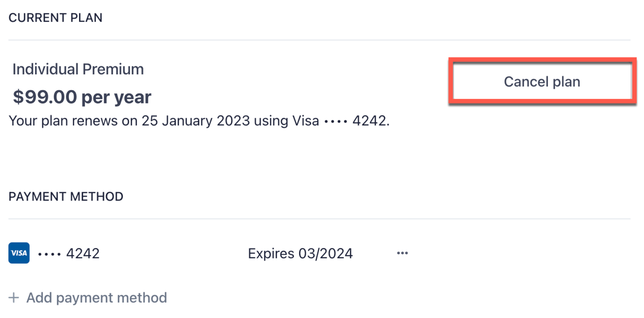Click the words Your plan renews

63,121
